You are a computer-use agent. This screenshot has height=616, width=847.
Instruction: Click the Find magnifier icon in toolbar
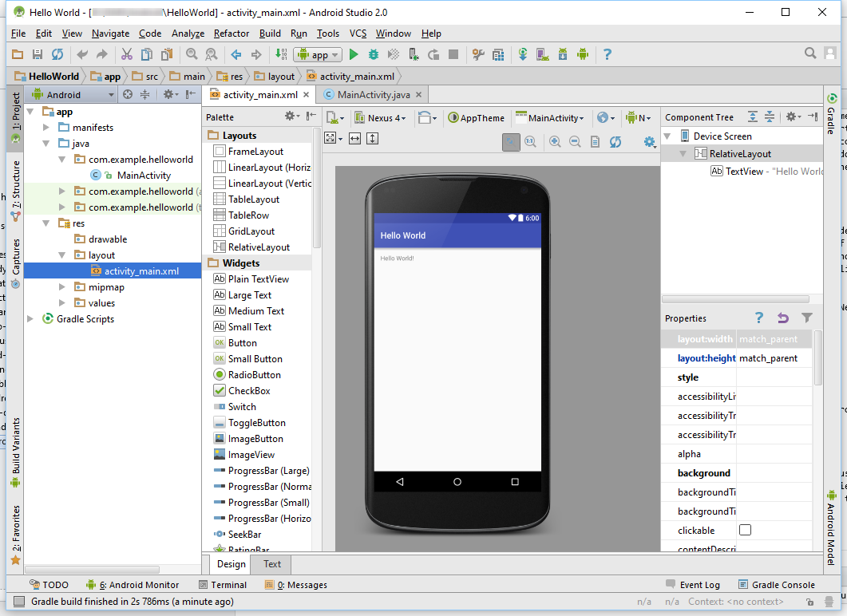point(192,54)
